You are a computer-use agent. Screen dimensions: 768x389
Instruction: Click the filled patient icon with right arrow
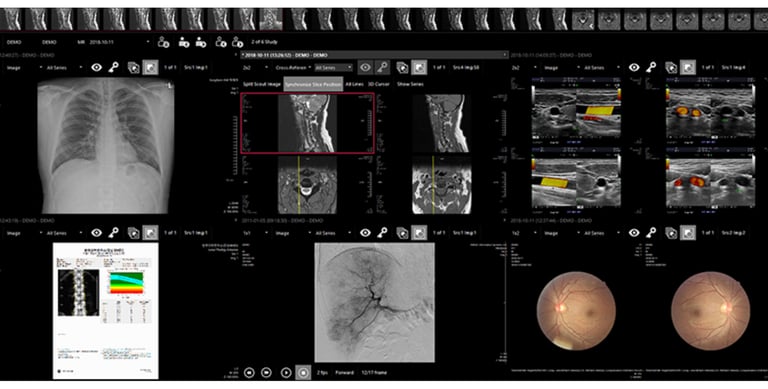click(200, 42)
